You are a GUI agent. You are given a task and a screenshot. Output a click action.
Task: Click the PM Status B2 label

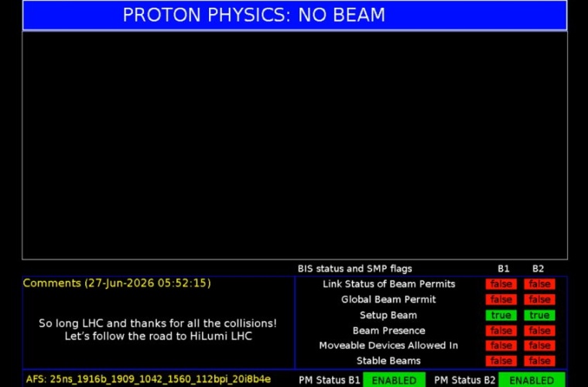coord(465,380)
